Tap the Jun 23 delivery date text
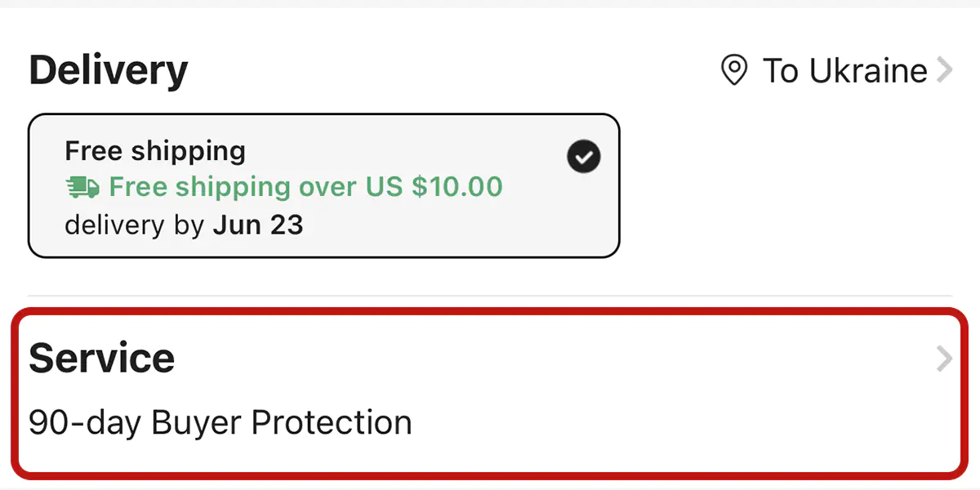This screenshot has width=980, height=490. (x=259, y=225)
